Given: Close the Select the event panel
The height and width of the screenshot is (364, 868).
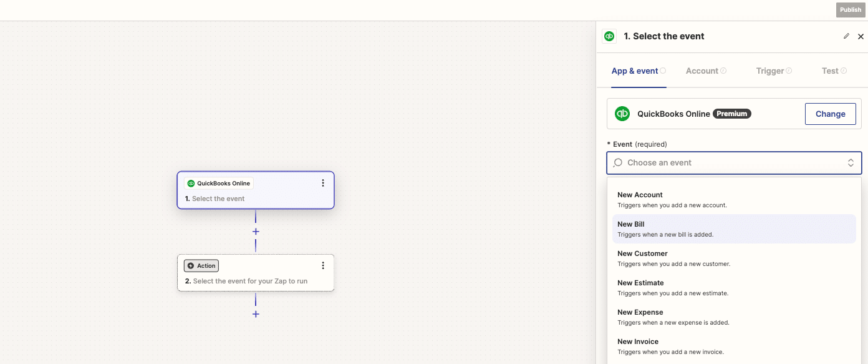Looking at the screenshot, I should [x=861, y=37].
